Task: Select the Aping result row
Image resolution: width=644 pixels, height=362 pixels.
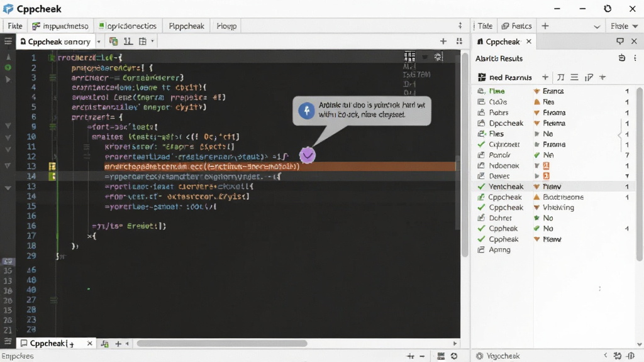Action: [x=553, y=250]
